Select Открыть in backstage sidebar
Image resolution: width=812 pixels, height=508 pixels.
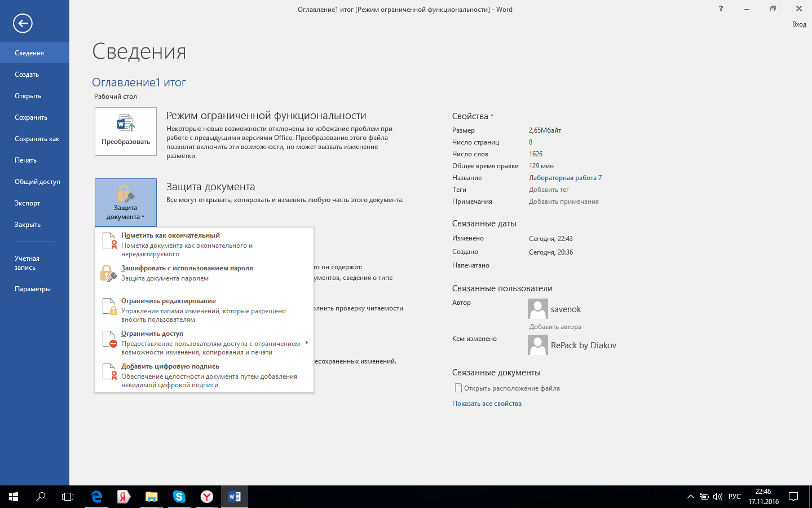tap(34, 95)
